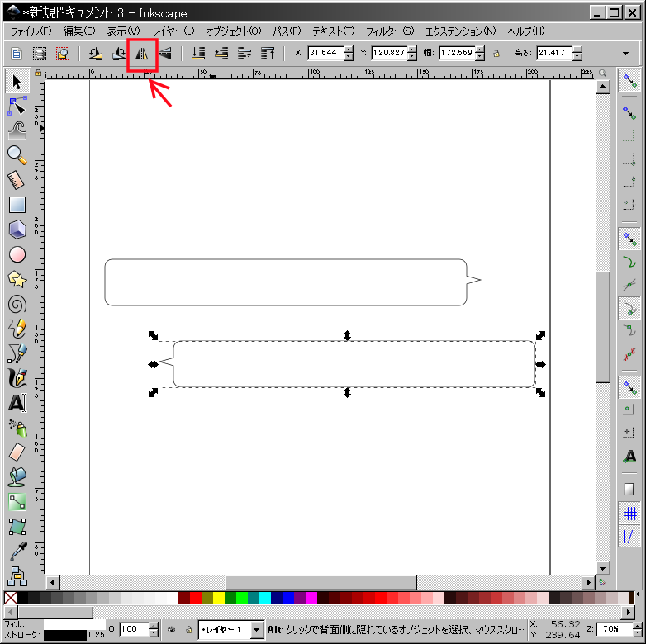The height and width of the screenshot is (644, 646).
Task: Click vertical scrollbar down arrow
Action: pos(603,569)
